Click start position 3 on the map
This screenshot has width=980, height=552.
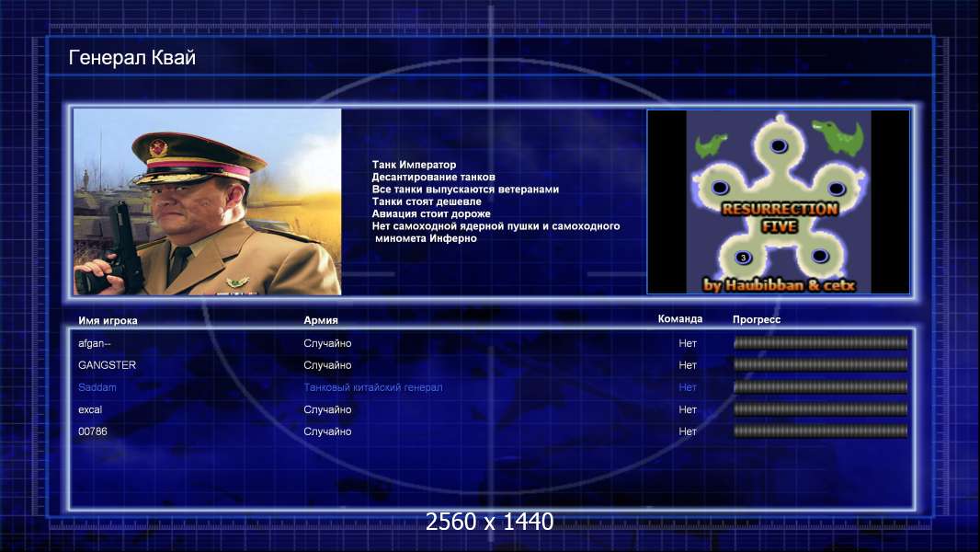click(743, 257)
